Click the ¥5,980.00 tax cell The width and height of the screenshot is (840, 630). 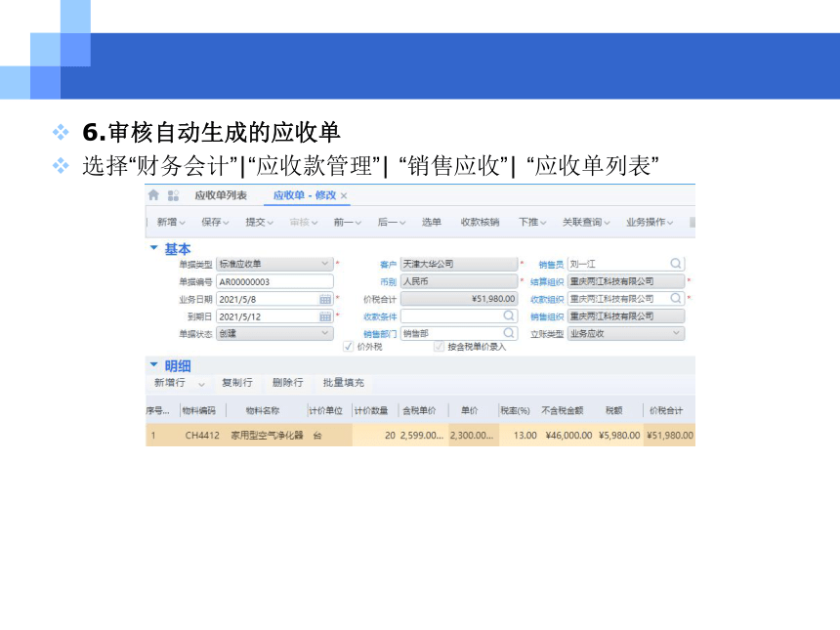pos(620,435)
